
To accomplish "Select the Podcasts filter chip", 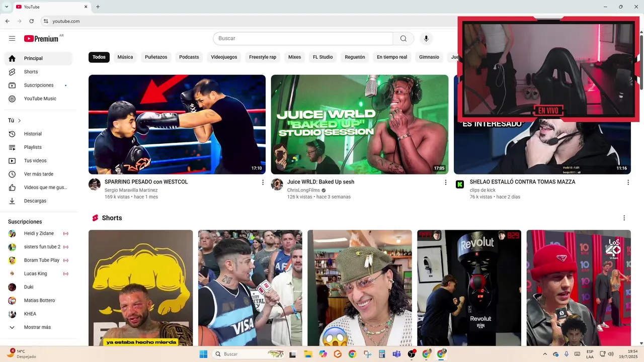I will click(x=189, y=57).
